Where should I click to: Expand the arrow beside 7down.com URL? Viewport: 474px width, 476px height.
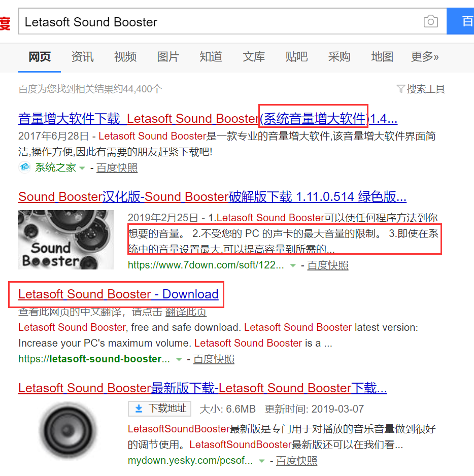[x=293, y=265]
